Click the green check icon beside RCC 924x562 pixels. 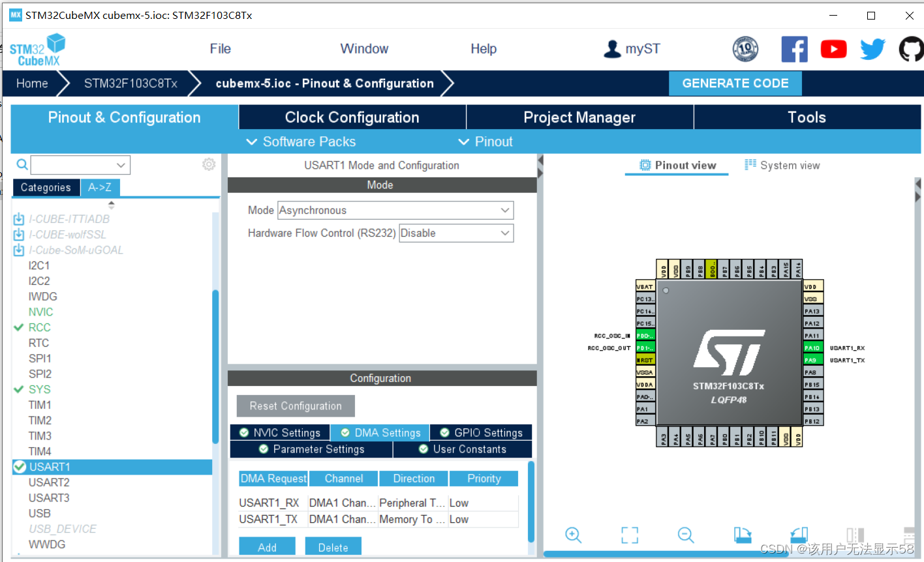[x=19, y=327]
